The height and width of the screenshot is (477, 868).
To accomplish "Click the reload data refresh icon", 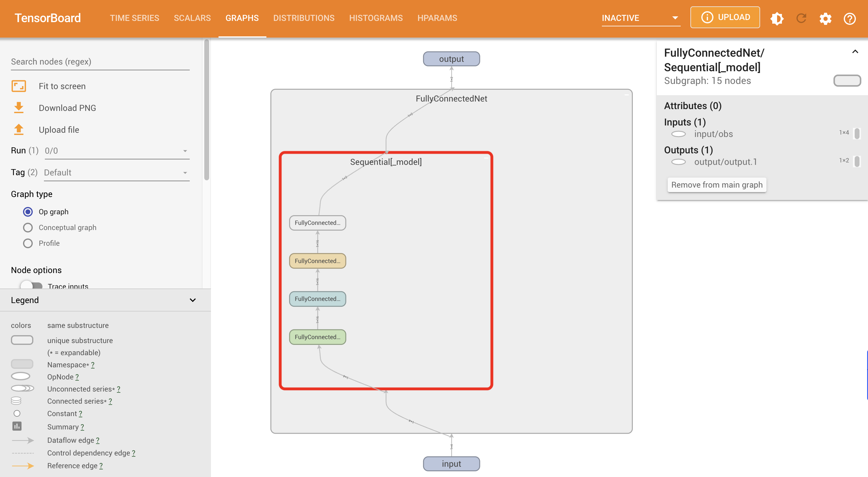I will [801, 18].
